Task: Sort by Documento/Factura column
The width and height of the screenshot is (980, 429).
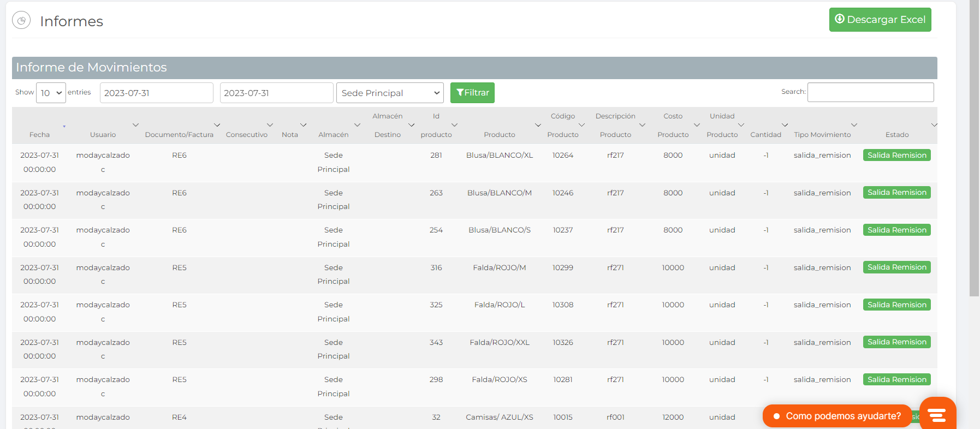Action: coord(179,135)
